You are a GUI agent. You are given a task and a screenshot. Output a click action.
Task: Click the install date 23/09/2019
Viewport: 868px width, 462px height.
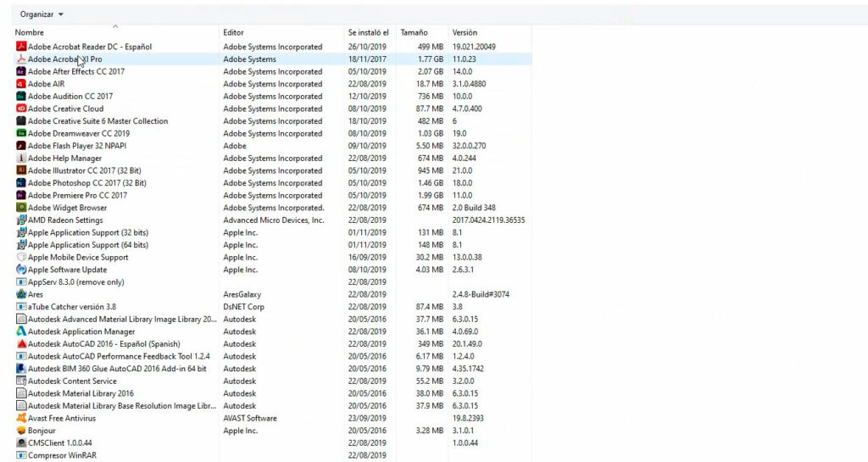[367, 418]
